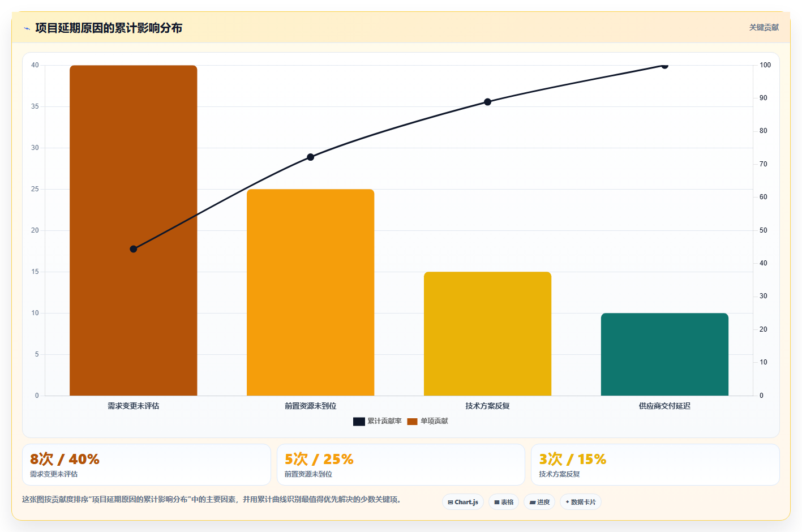Open the 5次 / 25% summary card
Screen dimensions: 802x532
(x=401, y=465)
